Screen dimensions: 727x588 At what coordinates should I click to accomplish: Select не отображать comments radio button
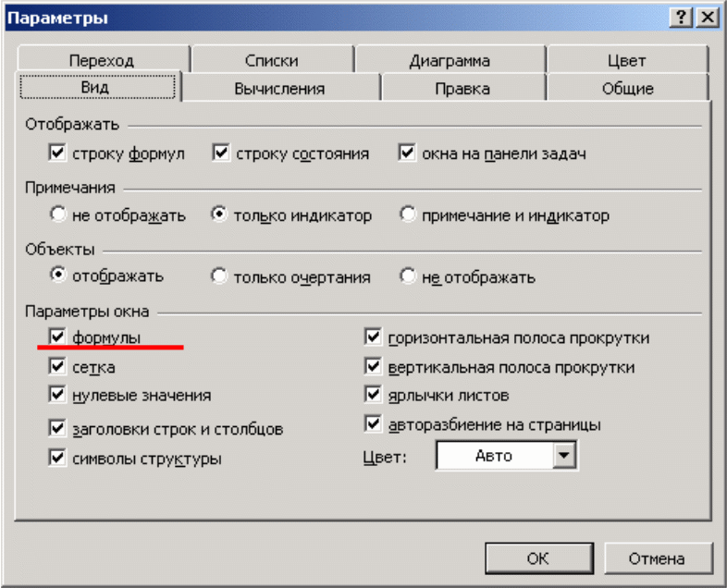coord(58,215)
